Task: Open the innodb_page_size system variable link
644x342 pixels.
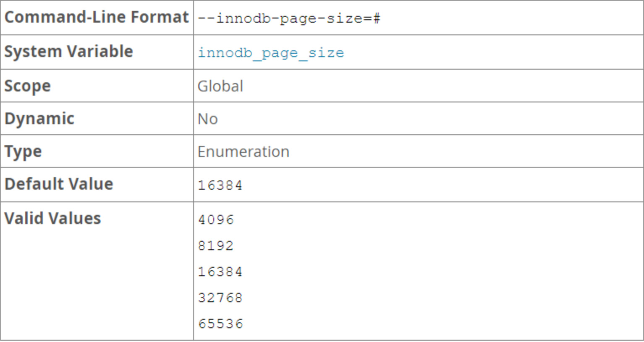Action: [x=271, y=53]
